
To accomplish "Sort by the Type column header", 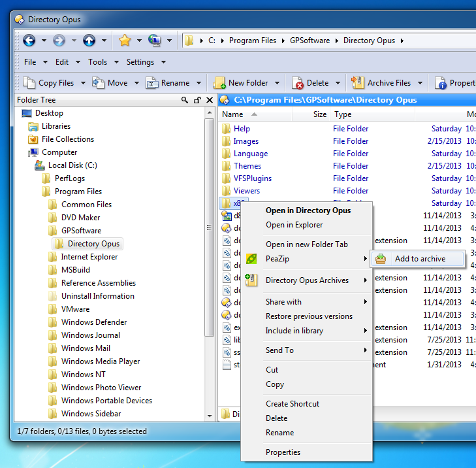I will 372,114.
